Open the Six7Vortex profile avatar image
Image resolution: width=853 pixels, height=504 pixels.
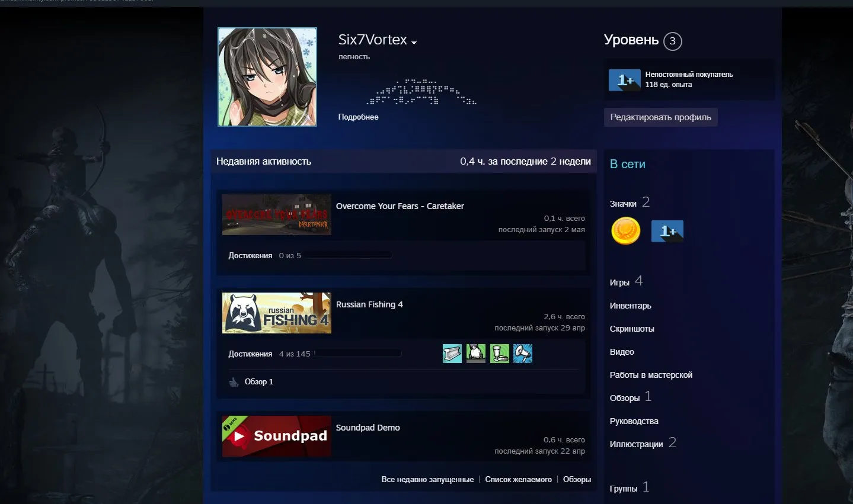tap(267, 76)
